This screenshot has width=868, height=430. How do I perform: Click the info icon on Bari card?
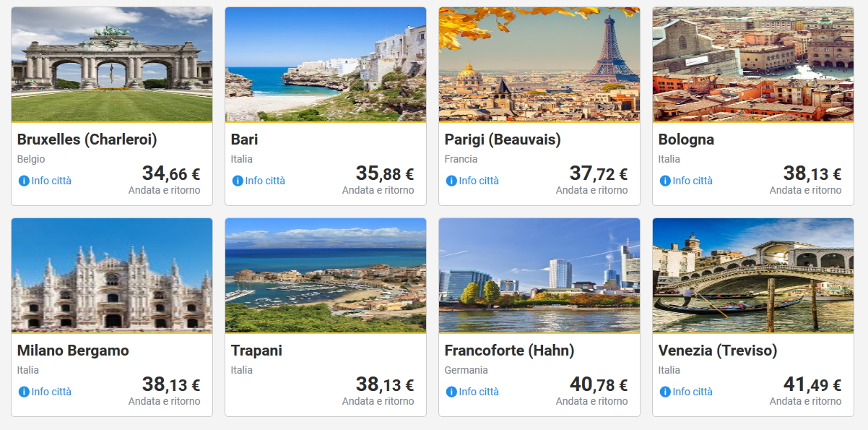[x=238, y=181]
